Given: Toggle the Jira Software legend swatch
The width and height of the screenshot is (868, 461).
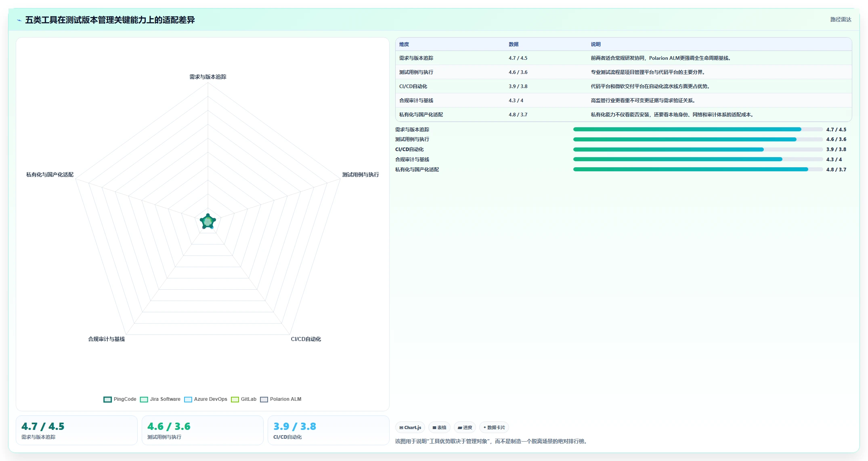Looking at the screenshot, I should [x=144, y=399].
